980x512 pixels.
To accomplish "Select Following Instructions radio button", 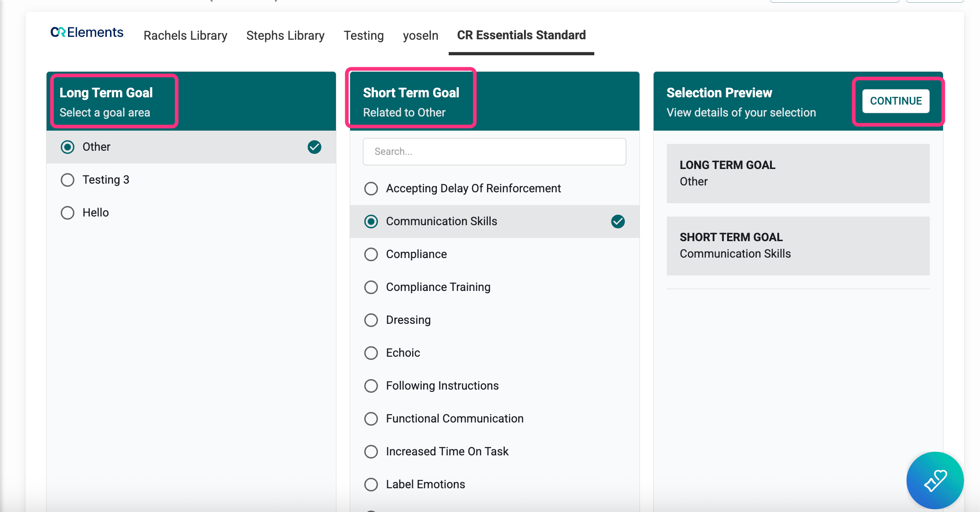I will (371, 386).
